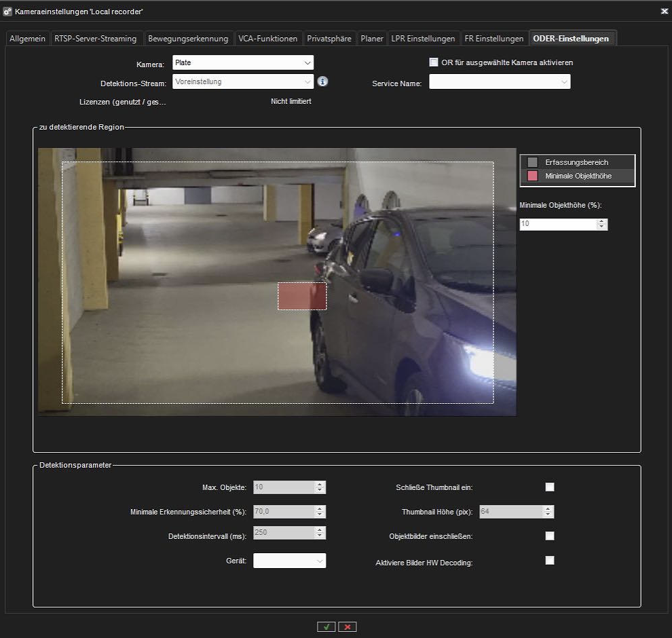Click the red minimum object height rectangle
Image resolution: width=672 pixels, height=638 pixels.
[x=302, y=296]
